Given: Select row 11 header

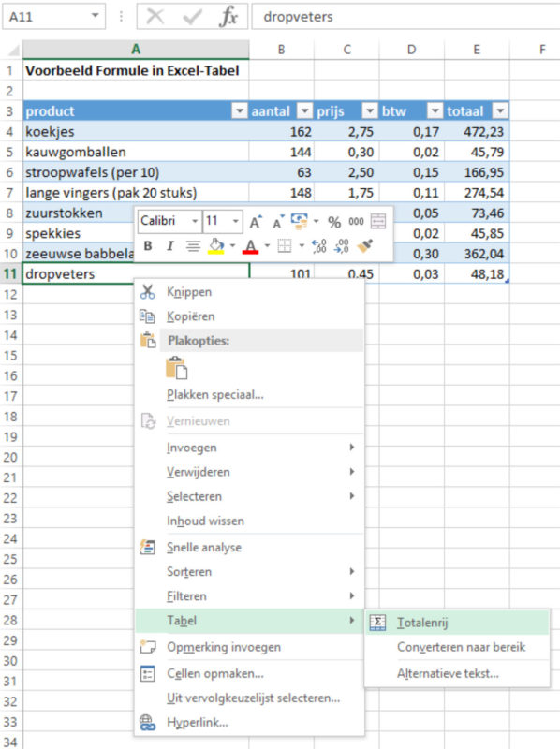Looking at the screenshot, I should (x=11, y=274).
